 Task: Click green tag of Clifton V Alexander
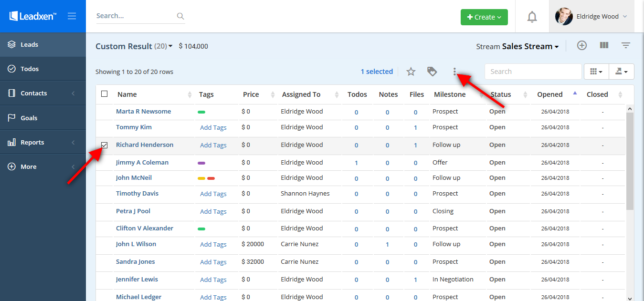click(201, 229)
